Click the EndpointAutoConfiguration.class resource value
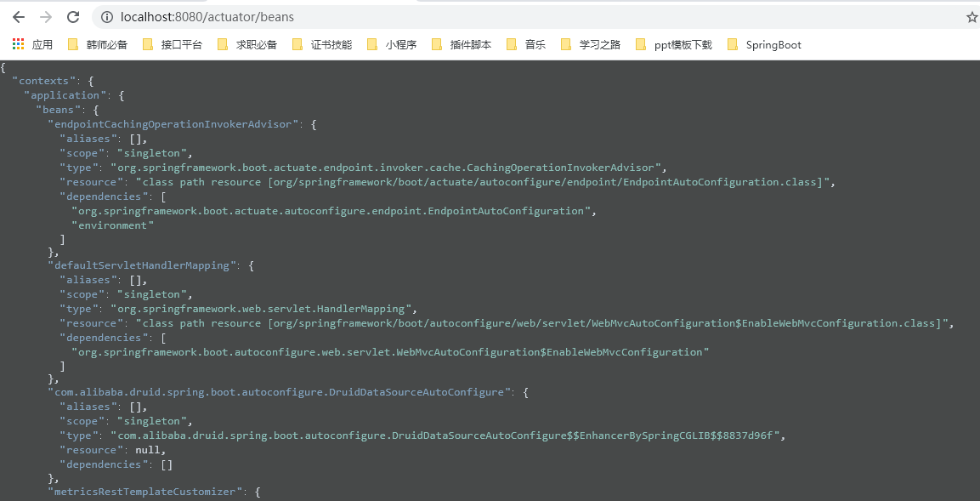 [x=483, y=182]
